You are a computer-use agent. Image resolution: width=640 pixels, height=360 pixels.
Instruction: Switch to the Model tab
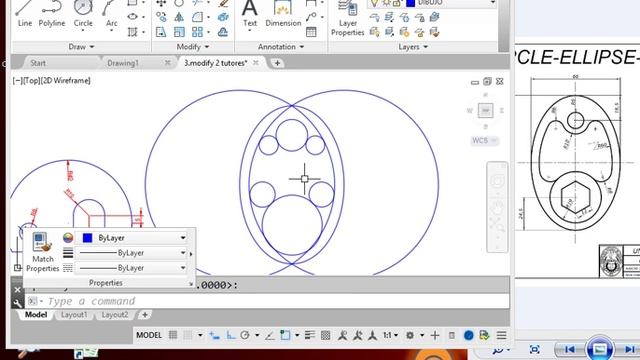click(x=36, y=315)
